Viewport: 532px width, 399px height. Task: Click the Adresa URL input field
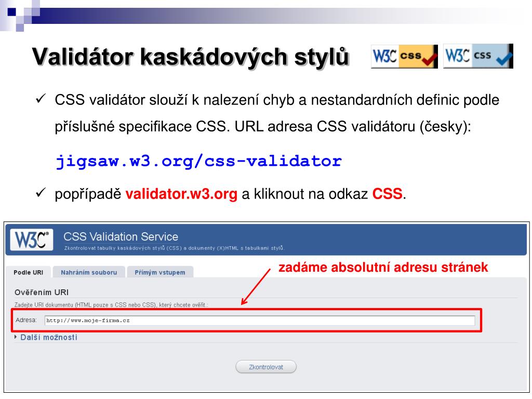click(260, 320)
